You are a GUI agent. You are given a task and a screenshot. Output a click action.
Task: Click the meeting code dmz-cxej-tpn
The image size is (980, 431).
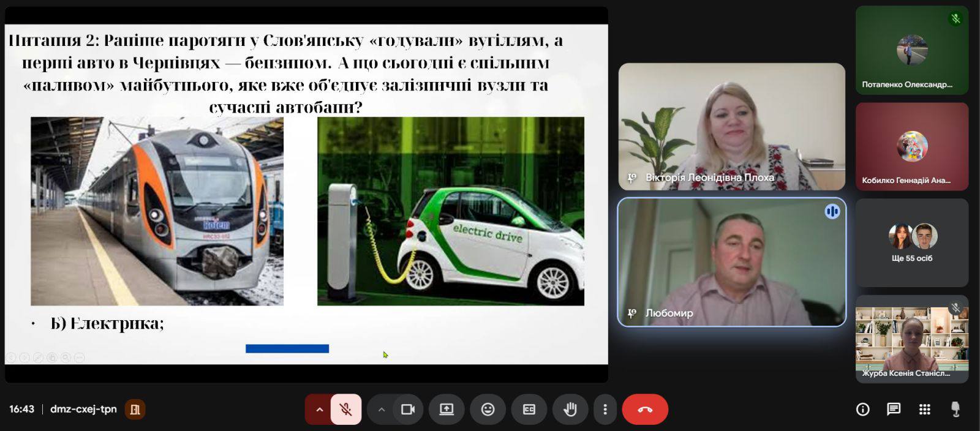coord(83,409)
